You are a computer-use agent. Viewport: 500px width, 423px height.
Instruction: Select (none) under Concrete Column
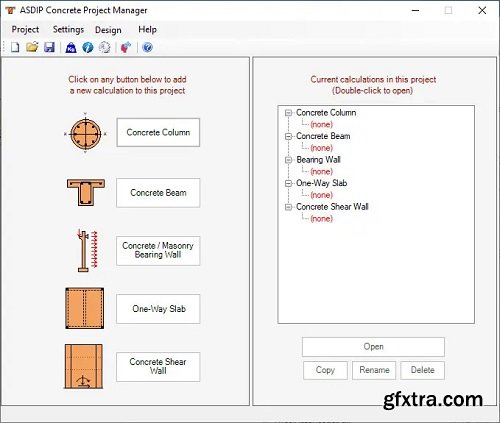(x=321, y=125)
